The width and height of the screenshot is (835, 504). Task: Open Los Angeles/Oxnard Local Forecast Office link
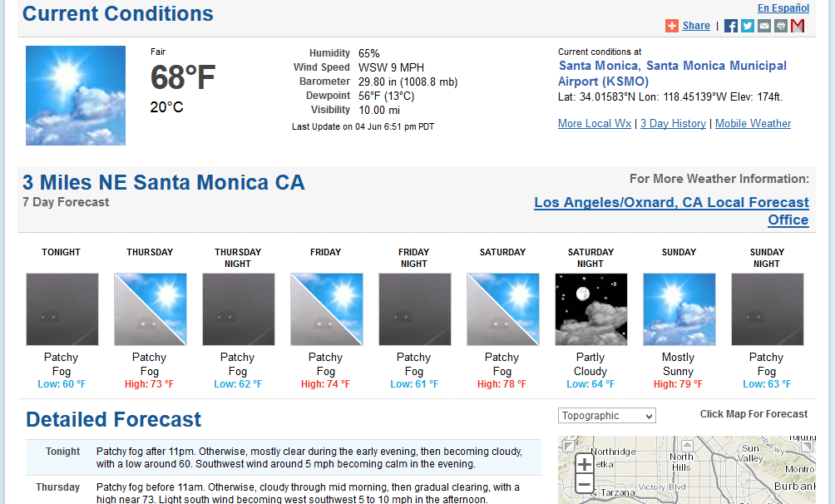pos(671,211)
